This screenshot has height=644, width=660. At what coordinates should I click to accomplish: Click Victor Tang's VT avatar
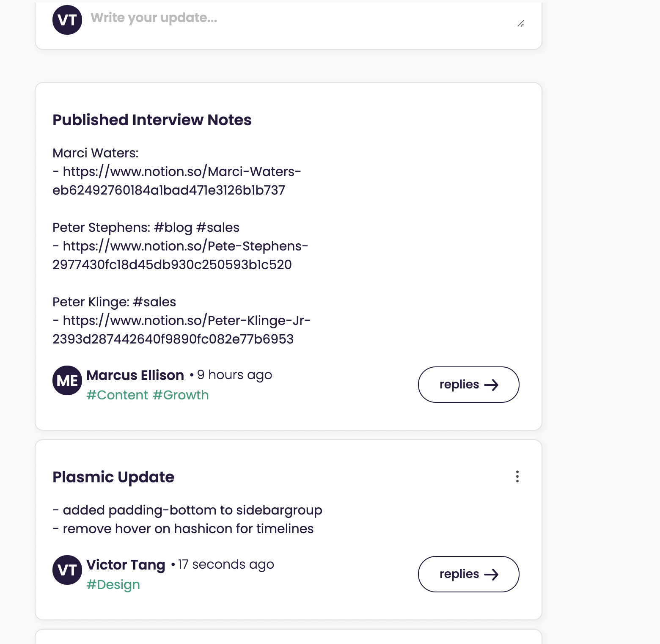click(67, 570)
